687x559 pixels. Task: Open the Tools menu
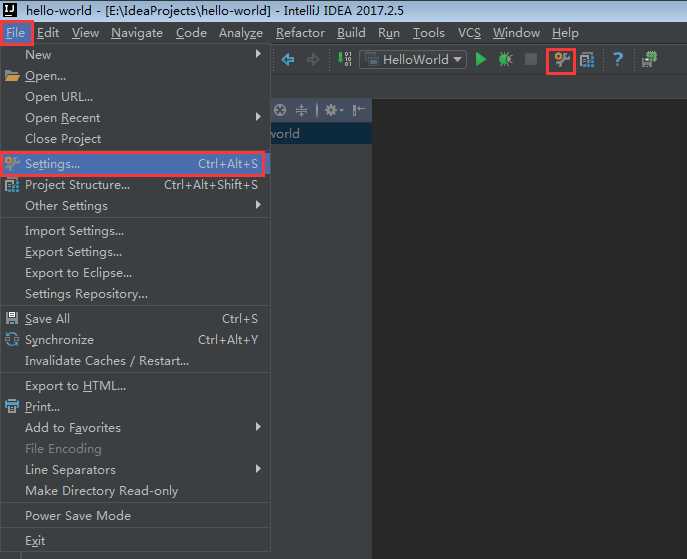point(429,33)
